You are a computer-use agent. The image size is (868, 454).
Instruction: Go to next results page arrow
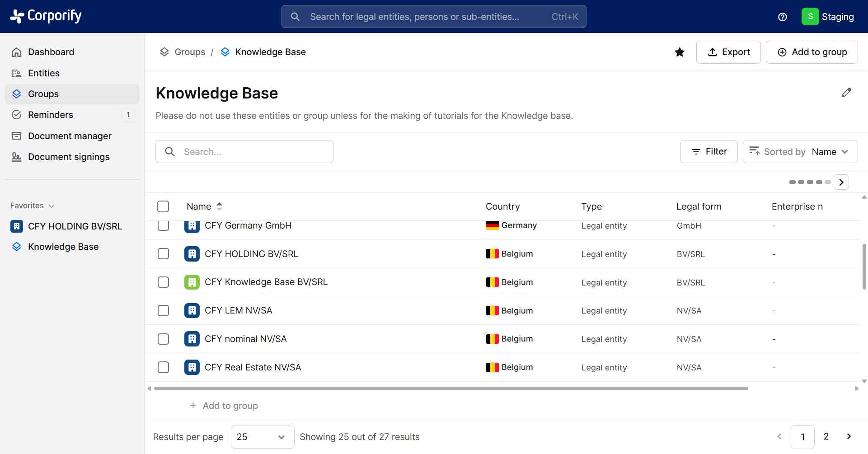tap(849, 436)
